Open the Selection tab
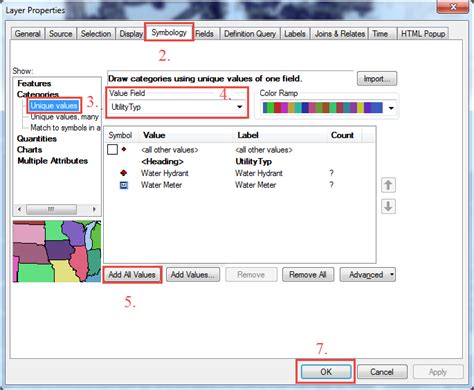 pyautogui.click(x=96, y=34)
